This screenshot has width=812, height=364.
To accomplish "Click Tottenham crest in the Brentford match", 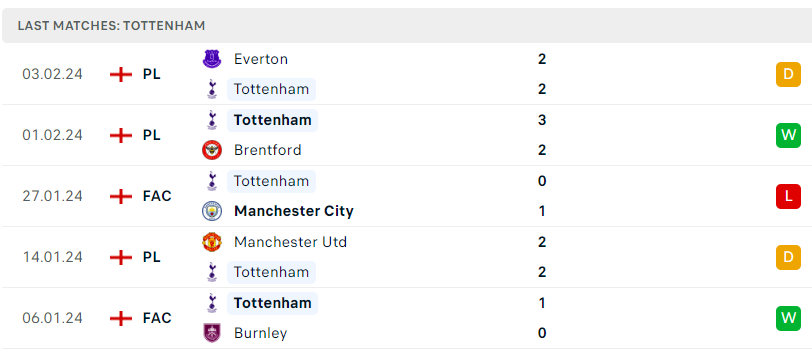I will pyautogui.click(x=212, y=120).
